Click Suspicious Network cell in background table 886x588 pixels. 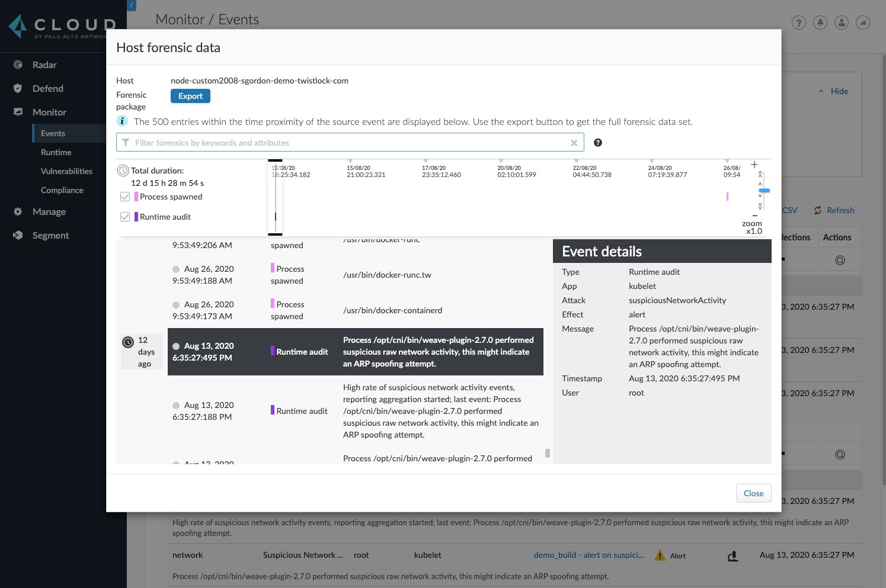click(x=303, y=555)
